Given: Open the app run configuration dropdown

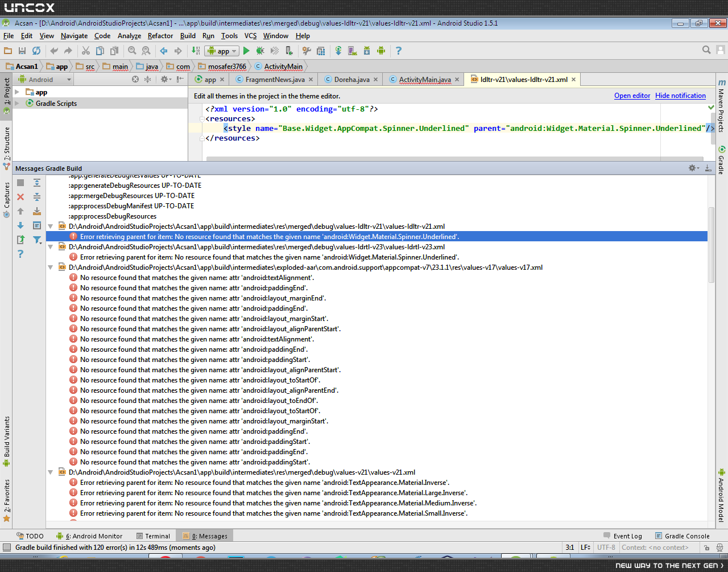Looking at the screenshot, I should point(222,51).
